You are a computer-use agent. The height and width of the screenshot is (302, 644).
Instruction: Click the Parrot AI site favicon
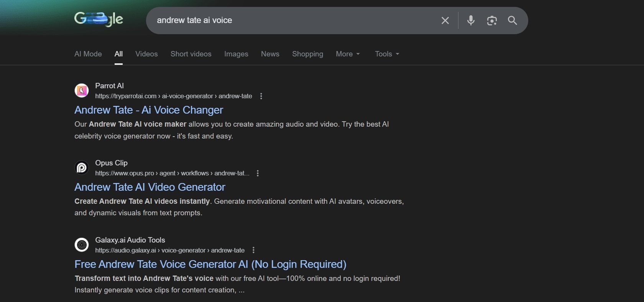point(82,91)
